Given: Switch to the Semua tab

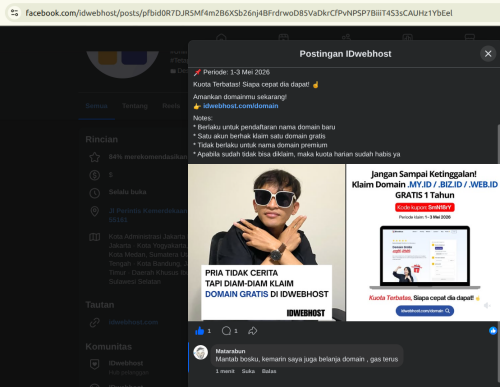Looking at the screenshot, I should pos(96,106).
